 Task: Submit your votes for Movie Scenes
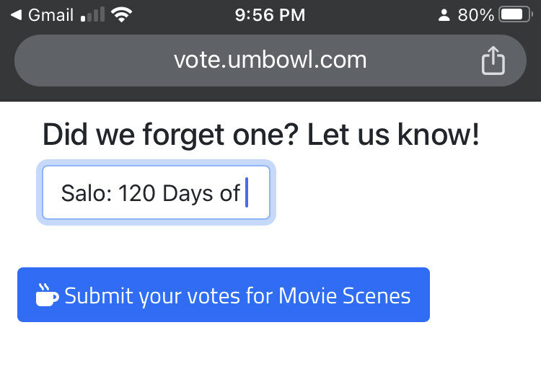pyautogui.click(x=224, y=295)
